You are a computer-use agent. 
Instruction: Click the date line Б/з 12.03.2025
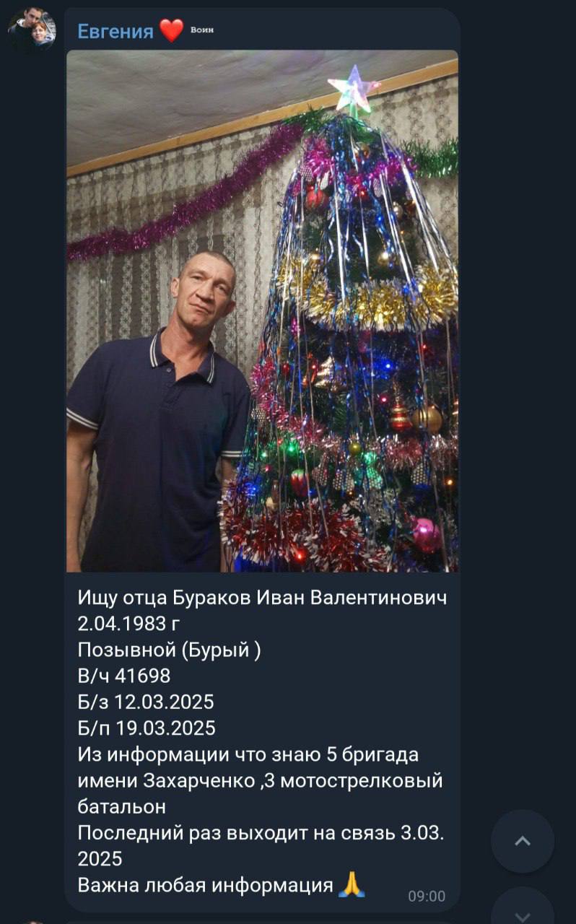(x=146, y=702)
